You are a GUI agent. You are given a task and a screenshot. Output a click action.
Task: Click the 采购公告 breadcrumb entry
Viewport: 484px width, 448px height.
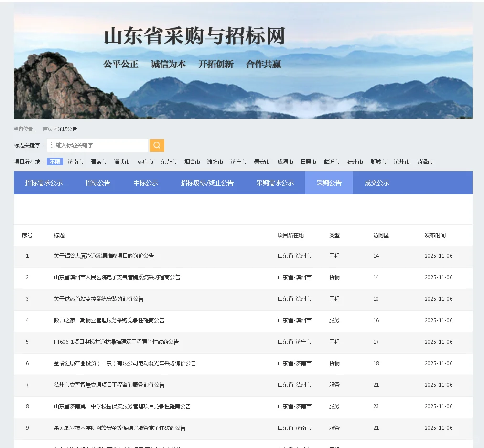pyautogui.click(x=67, y=129)
